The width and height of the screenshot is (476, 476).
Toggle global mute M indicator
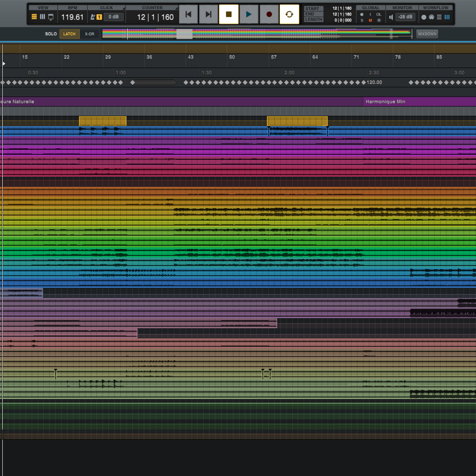point(370,20)
